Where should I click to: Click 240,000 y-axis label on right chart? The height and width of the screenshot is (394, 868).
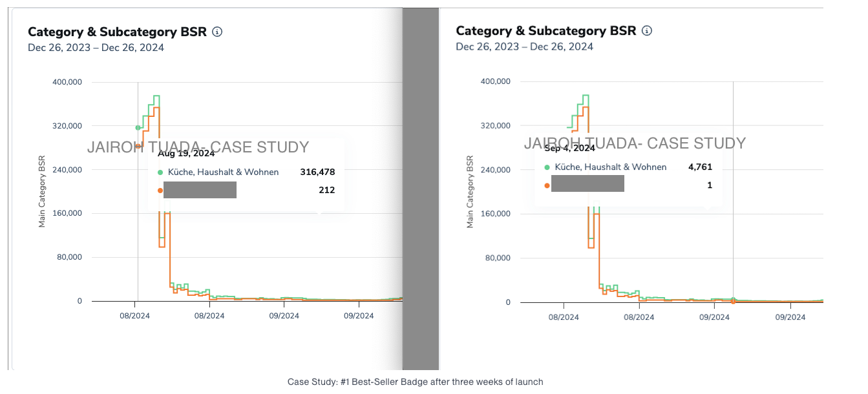point(496,170)
